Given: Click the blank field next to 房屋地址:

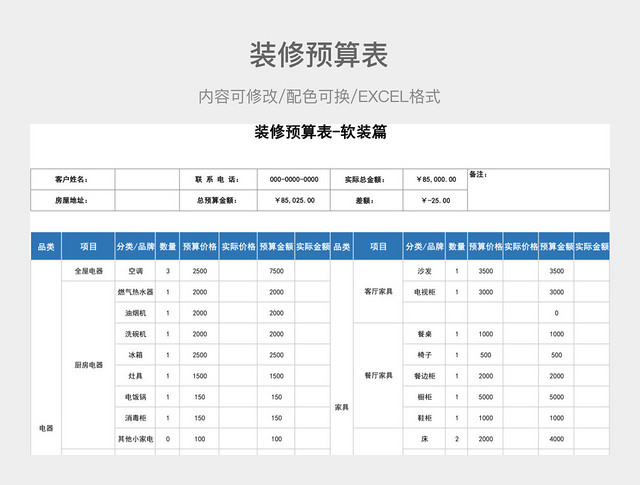Looking at the screenshot, I should click(147, 200).
